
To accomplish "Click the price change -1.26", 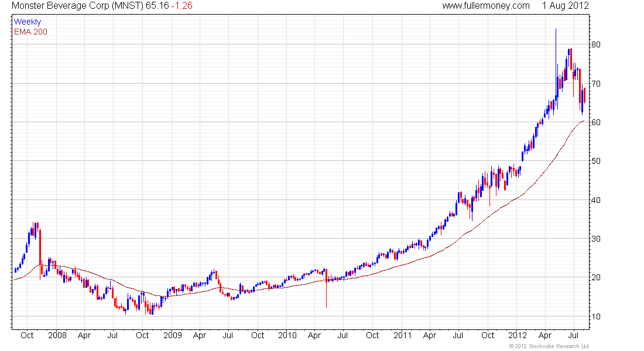I will tap(181, 6).
